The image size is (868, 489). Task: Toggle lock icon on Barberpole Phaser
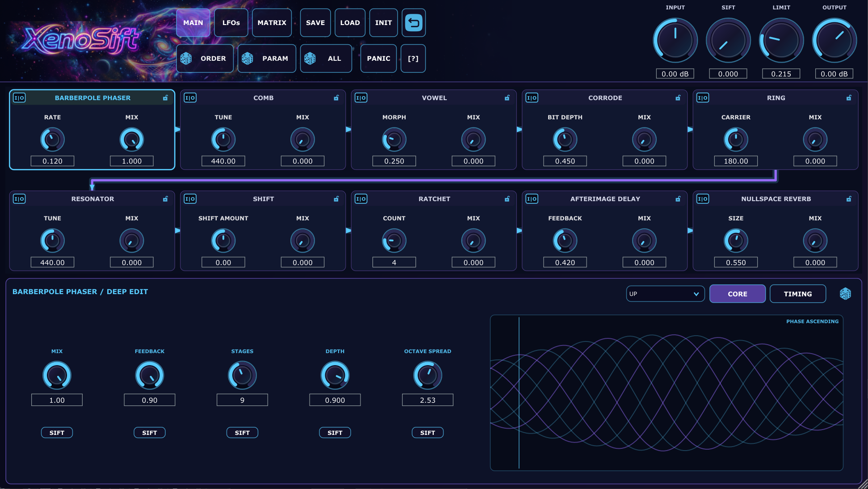[166, 98]
